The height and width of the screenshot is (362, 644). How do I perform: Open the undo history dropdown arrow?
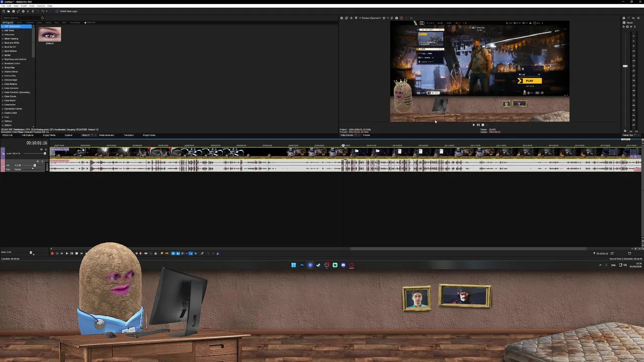pos(46,11)
